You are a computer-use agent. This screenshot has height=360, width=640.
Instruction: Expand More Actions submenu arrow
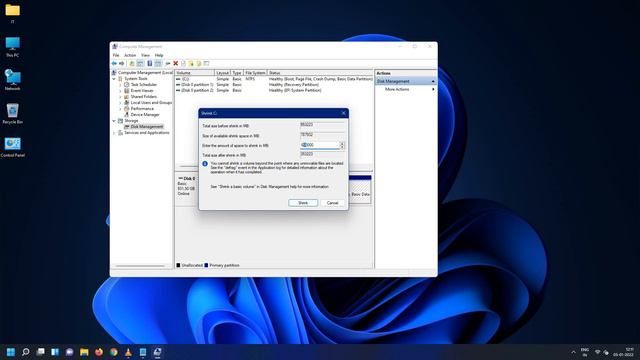(x=433, y=89)
